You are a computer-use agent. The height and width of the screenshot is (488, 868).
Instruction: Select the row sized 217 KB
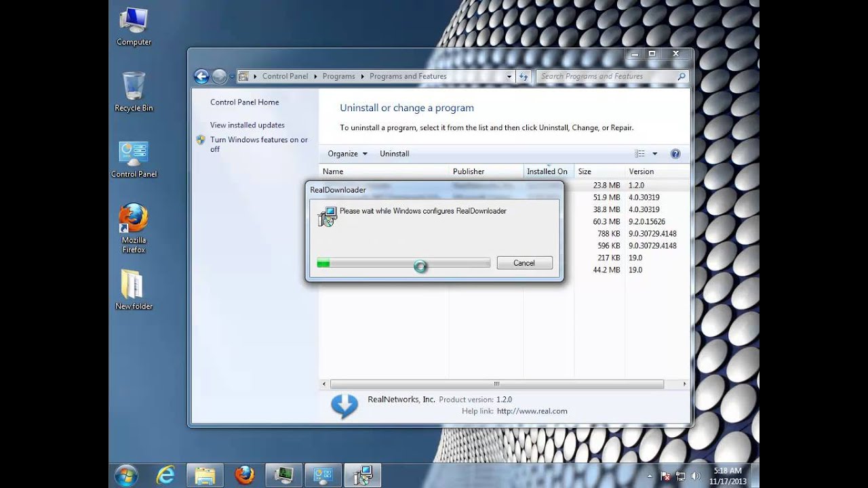click(505, 258)
